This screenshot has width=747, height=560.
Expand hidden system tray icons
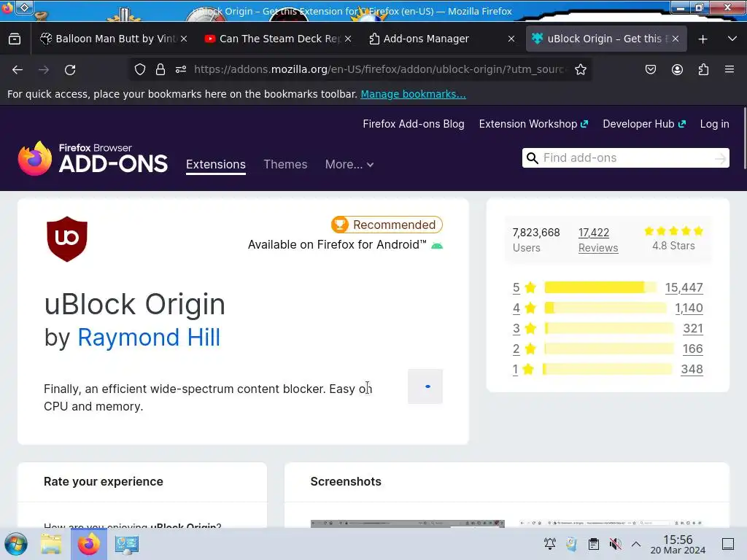(636, 544)
